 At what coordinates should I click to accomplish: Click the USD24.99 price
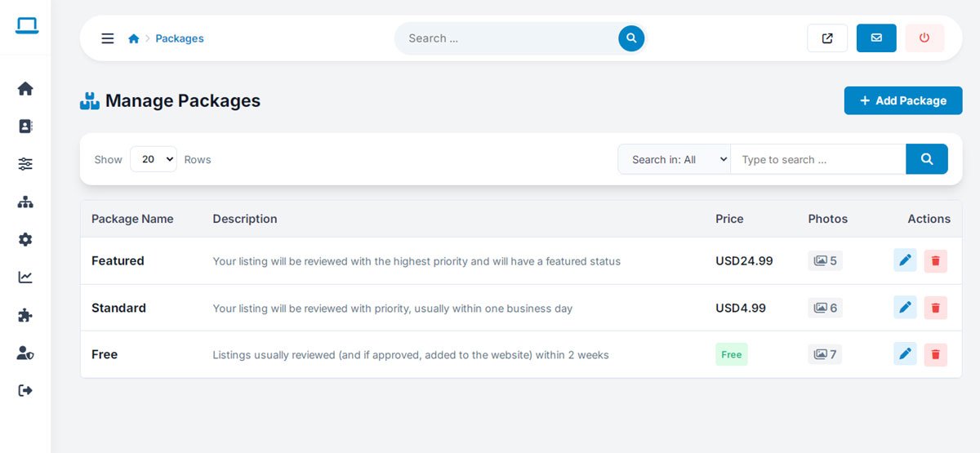744,261
